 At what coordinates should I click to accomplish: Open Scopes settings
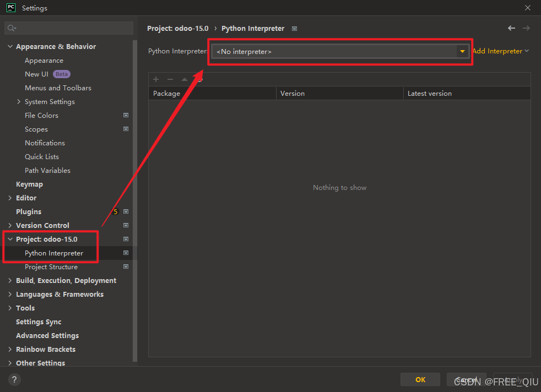pyautogui.click(x=36, y=129)
